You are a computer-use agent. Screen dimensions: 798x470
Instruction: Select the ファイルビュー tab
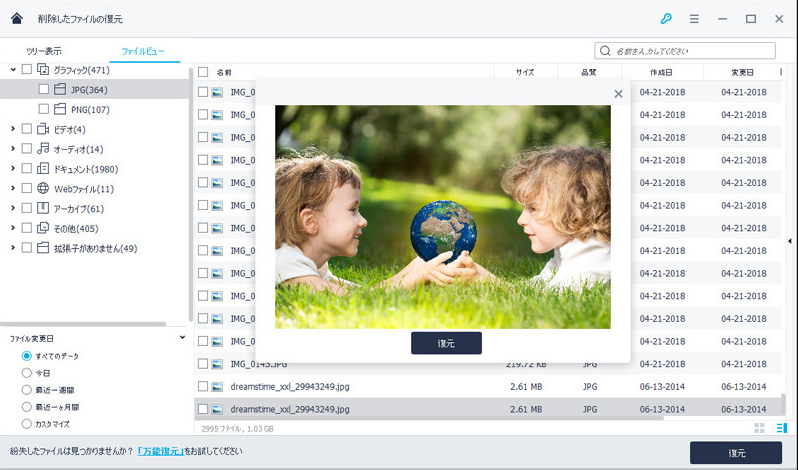pyautogui.click(x=137, y=51)
